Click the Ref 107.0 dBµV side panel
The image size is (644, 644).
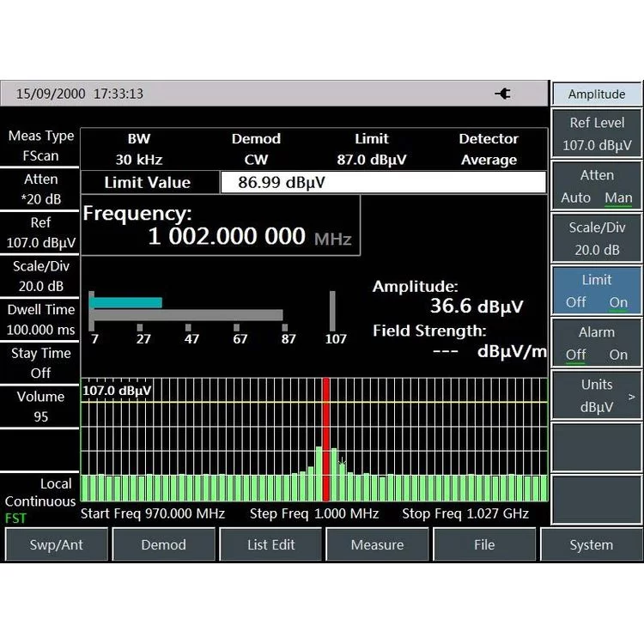point(40,233)
